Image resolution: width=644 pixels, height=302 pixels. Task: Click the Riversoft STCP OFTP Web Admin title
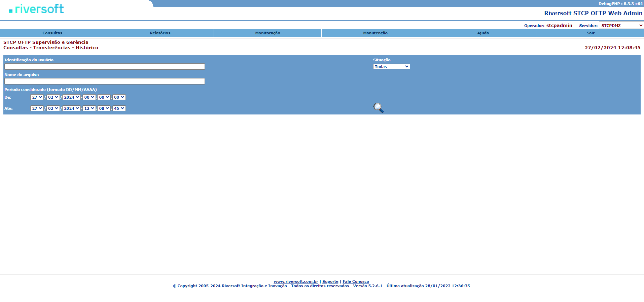593,13
